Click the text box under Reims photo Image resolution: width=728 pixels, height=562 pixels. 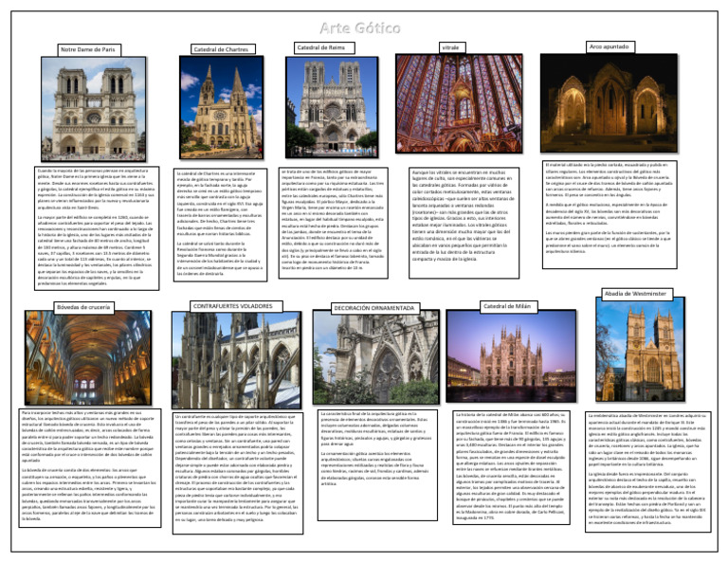click(x=334, y=224)
